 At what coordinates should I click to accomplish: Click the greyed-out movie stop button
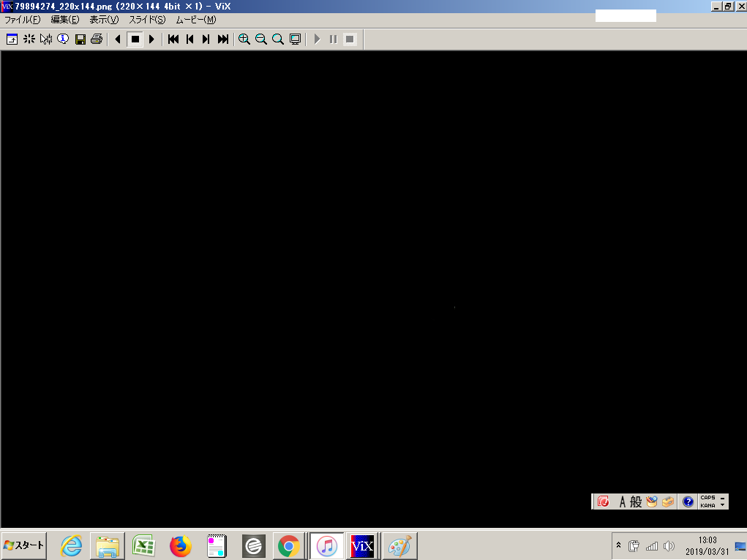coord(350,39)
